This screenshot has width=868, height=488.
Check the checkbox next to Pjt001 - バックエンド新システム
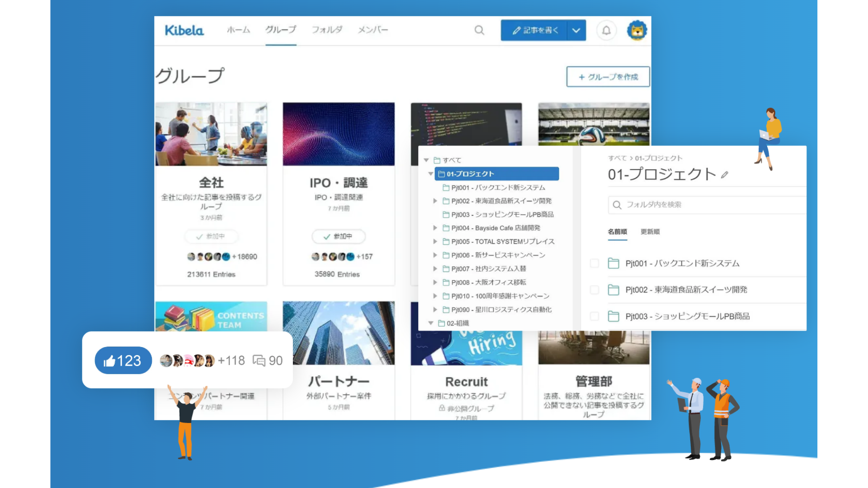click(x=594, y=263)
